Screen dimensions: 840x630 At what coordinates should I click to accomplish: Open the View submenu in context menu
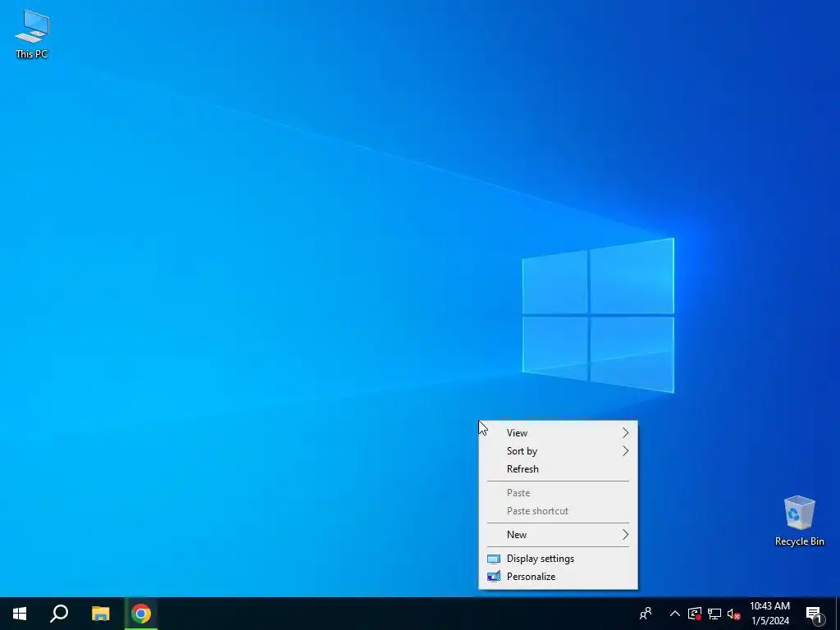click(558, 433)
